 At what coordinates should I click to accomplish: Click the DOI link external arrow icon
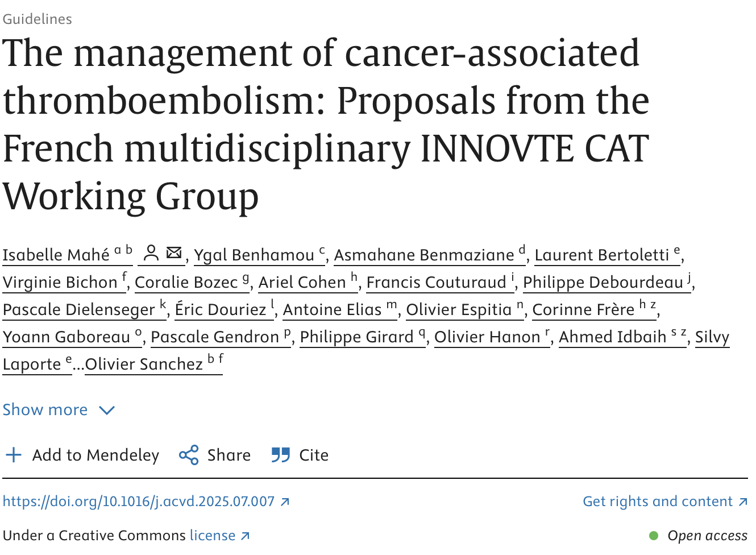285,502
